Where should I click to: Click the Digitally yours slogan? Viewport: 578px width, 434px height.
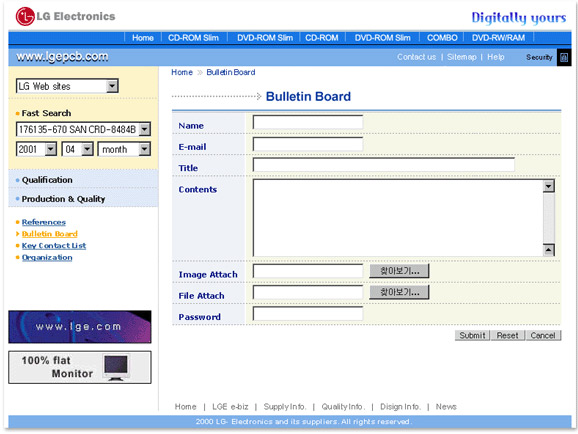click(x=519, y=18)
